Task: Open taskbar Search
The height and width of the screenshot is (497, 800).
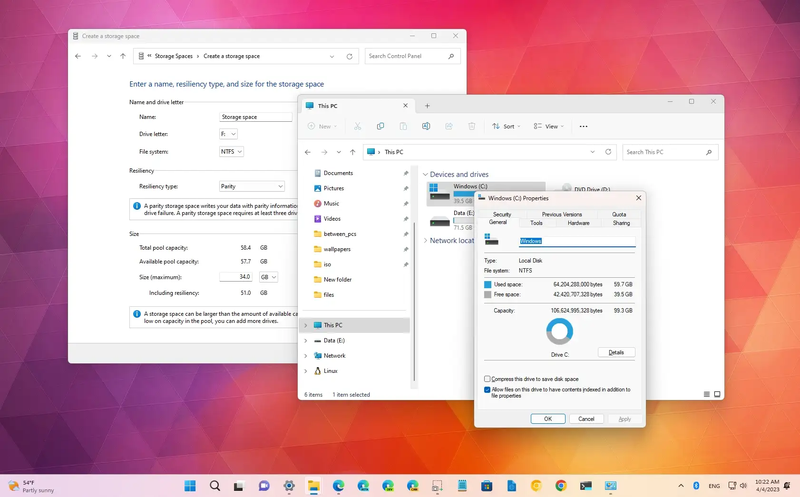Action: (x=215, y=485)
